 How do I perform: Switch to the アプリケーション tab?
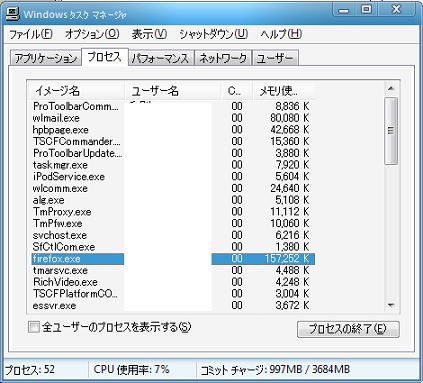46,58
